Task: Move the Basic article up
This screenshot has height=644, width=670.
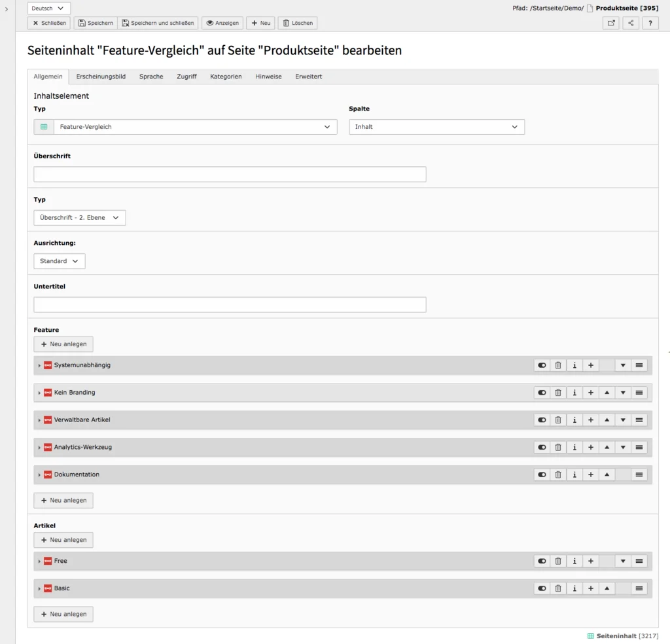Action: (607, 588)
